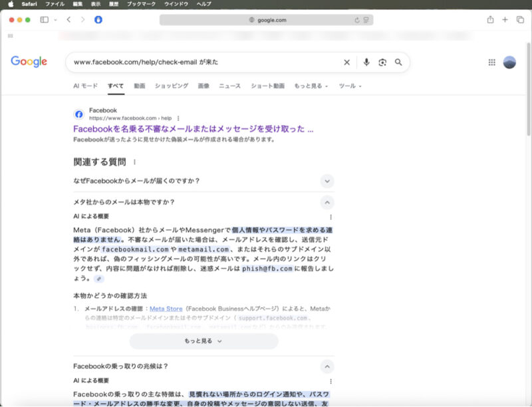Toggle the Safari sidebar icon
The image size is (532, 407).
point(45,20)
